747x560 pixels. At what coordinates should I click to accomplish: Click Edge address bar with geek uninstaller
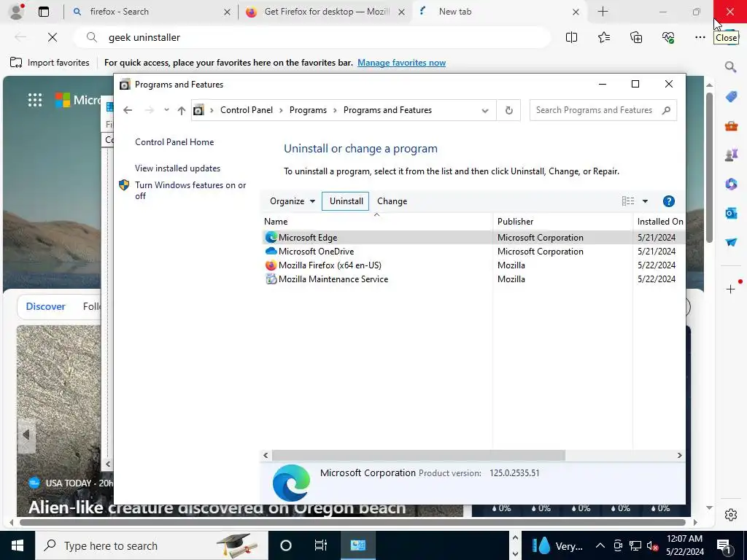[312, 37]
